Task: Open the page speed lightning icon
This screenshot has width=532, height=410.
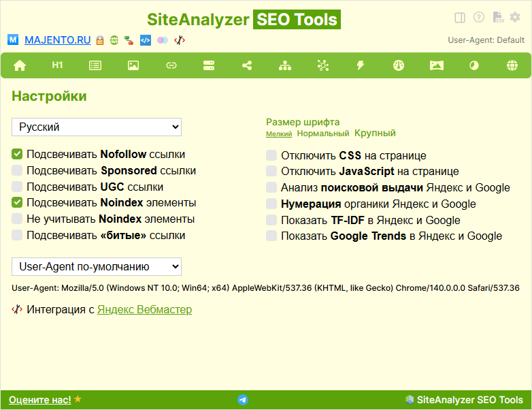Action: pos(361,65)
